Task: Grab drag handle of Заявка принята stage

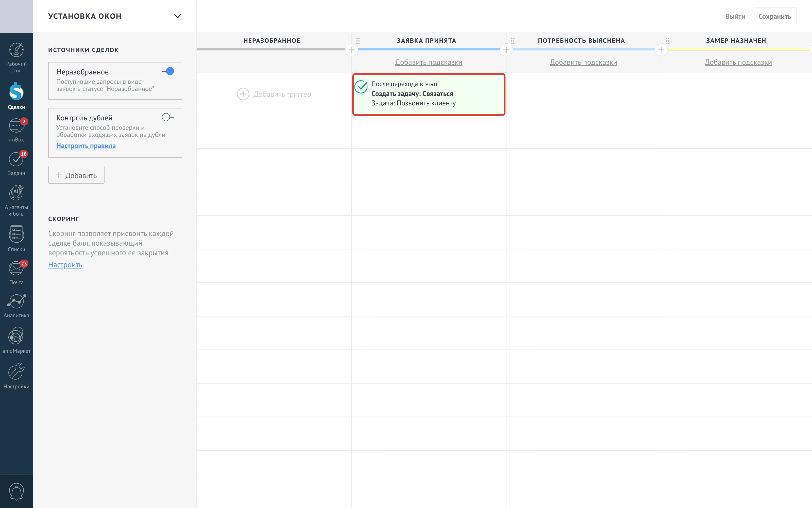Action: tap(358, 41)
